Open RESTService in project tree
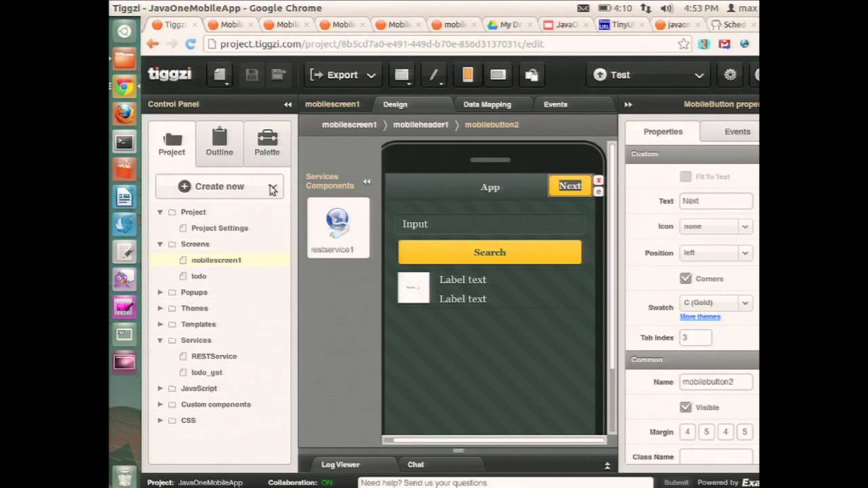The width and height of the screenshot is (868, 488). [214, 356]
